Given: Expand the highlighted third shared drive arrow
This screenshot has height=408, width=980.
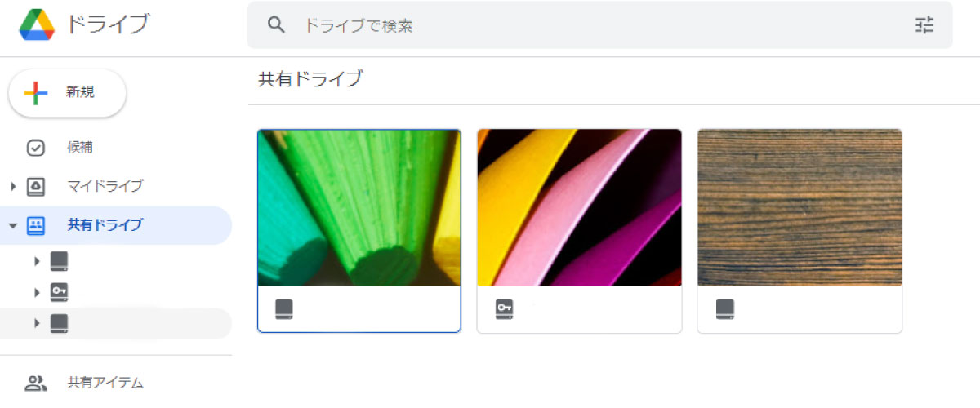Looking at the screenshot, I should click(x=37, y=323).
